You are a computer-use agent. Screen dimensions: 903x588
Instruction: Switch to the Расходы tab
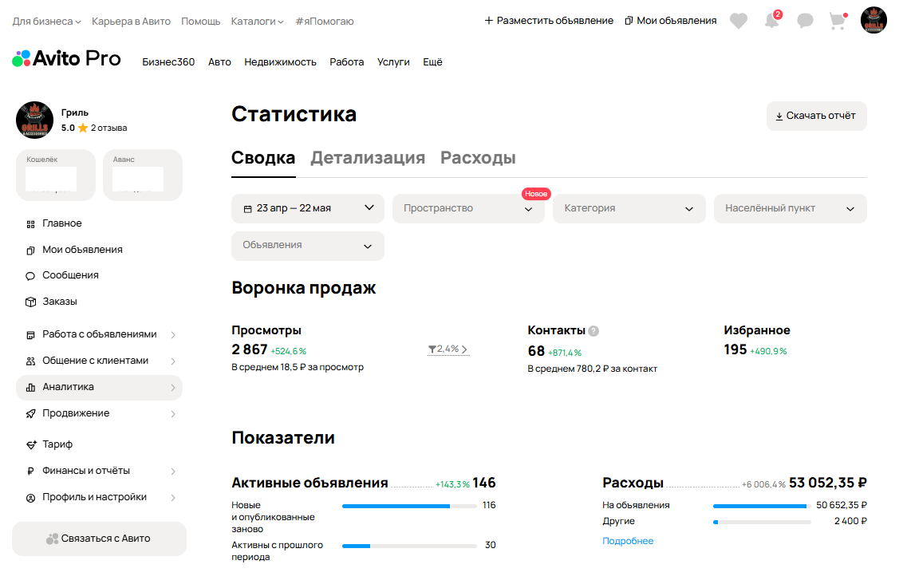(x=478, y=158)
